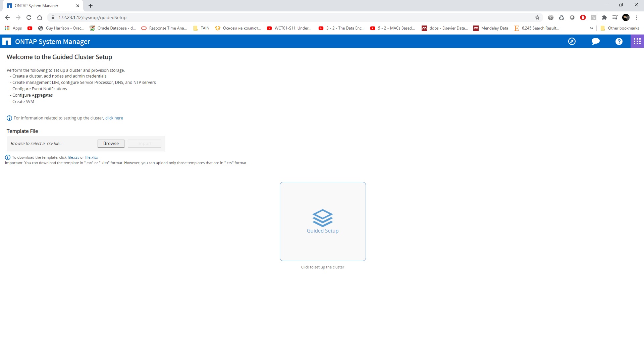Click the NetApp logo in the header
The width and height of the screenshot is (644, 349).
tap(7, 42)
